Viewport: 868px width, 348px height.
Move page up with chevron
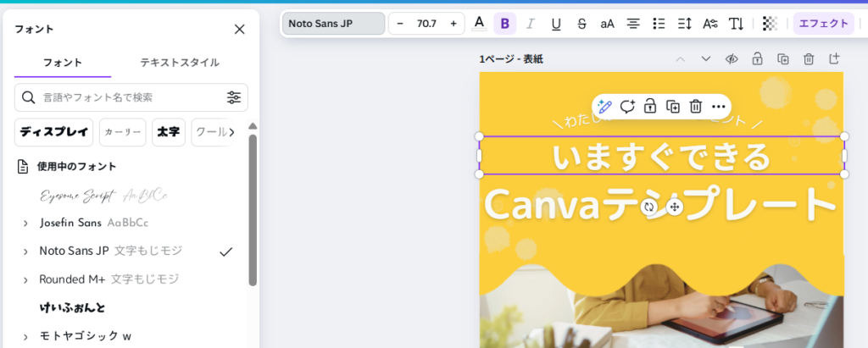681,59
